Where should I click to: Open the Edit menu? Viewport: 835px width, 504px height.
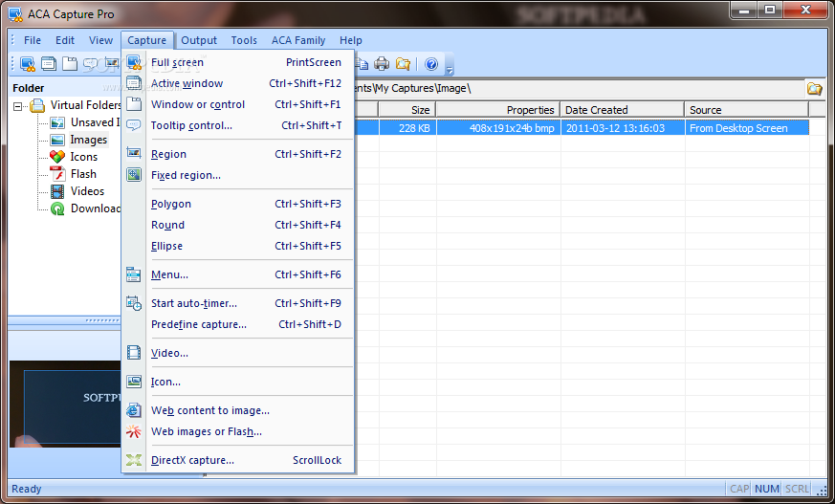65,40
